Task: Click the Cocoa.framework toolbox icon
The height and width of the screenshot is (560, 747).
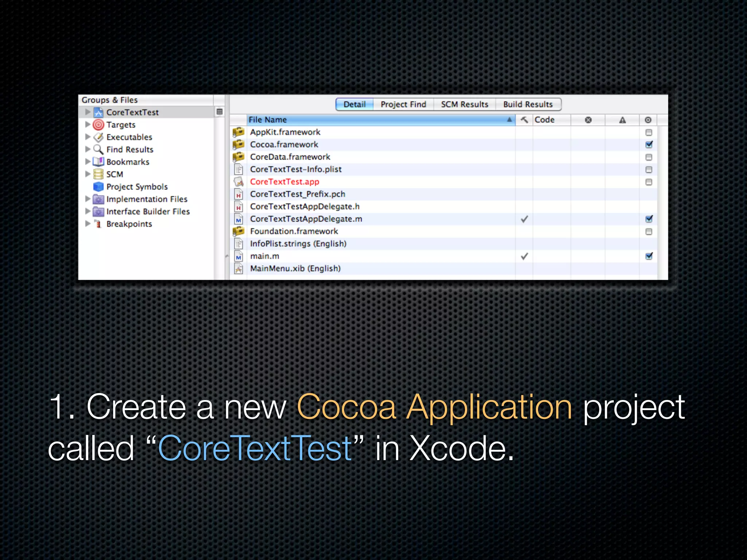Action: (x=238, y=144)
